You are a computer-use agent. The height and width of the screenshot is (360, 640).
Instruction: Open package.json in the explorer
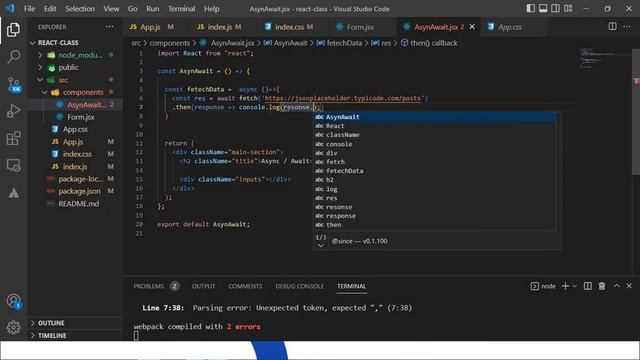(75, 191)
